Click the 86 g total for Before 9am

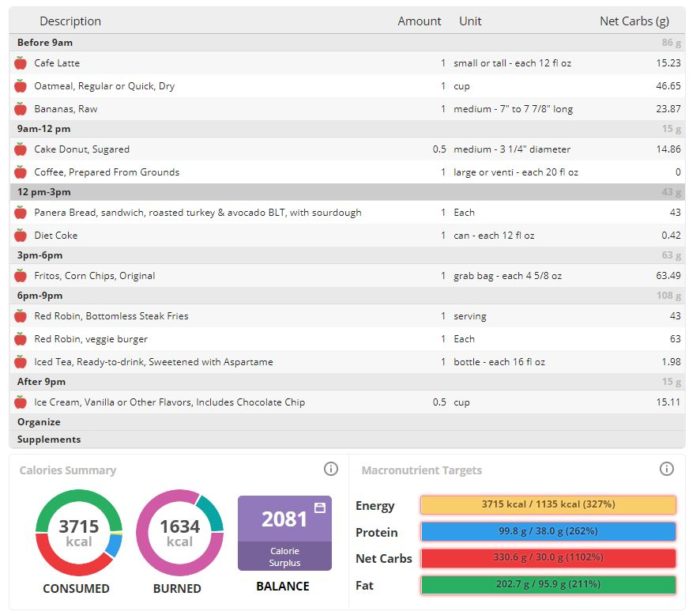671,42
